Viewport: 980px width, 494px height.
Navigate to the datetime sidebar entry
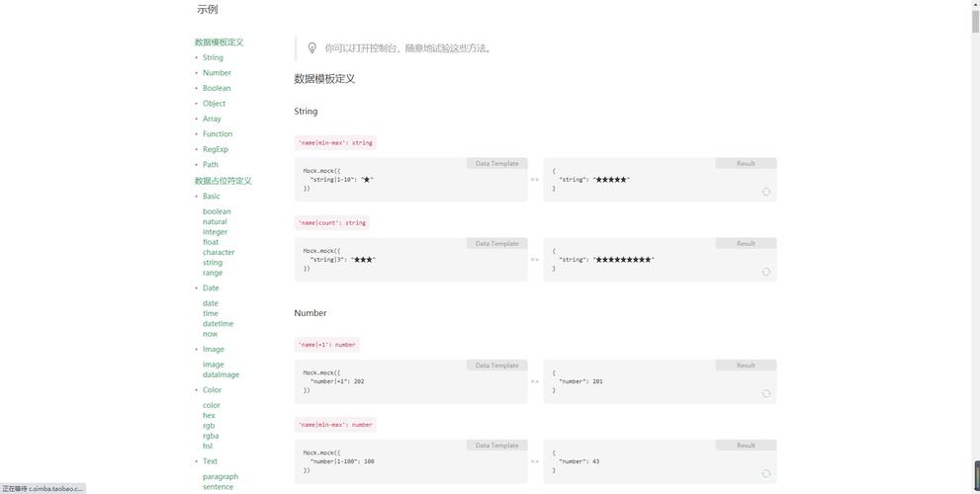click(x=218, y=323)
